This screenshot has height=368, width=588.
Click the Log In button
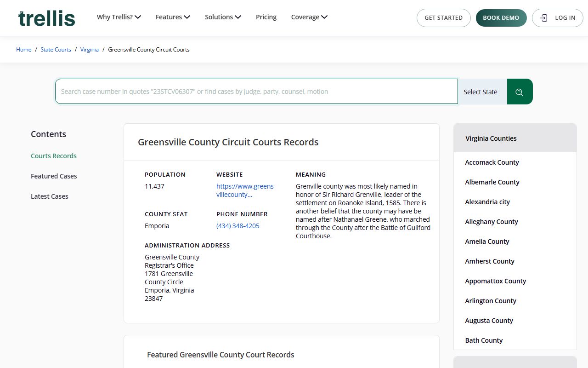558,18
